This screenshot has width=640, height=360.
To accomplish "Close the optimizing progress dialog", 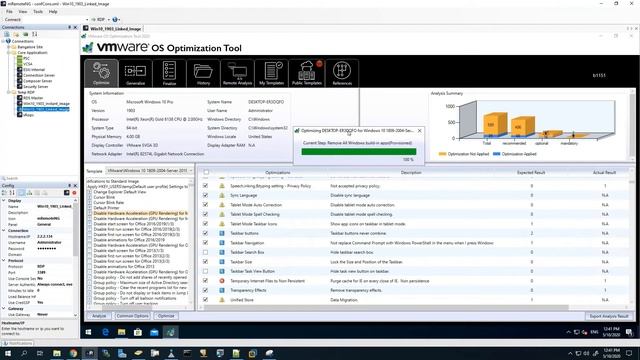I will (419, 131).
